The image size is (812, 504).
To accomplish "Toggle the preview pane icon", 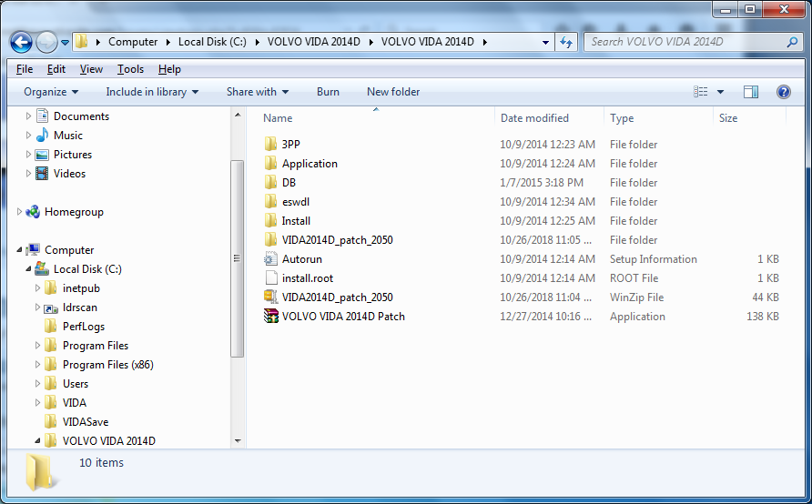I will 750,92.
